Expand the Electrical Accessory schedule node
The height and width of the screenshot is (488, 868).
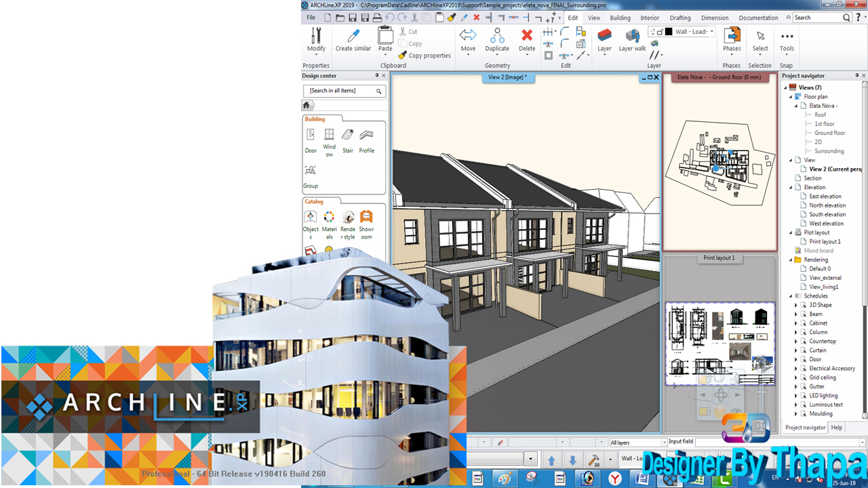[796, 369]
